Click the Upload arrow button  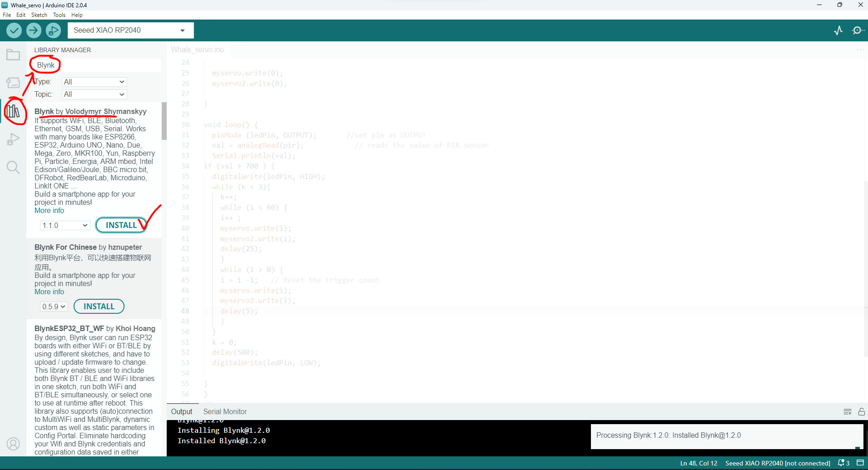point(34,30)
